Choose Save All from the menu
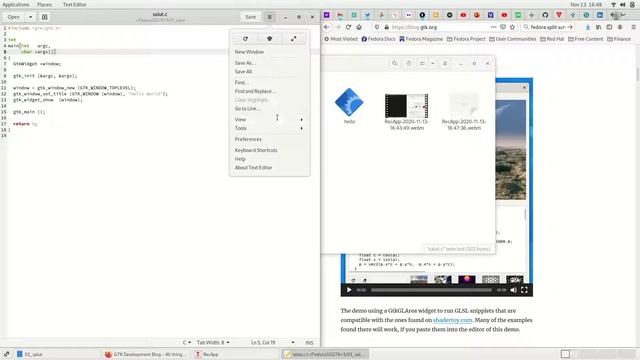640x360 pixels. (243, 71)
